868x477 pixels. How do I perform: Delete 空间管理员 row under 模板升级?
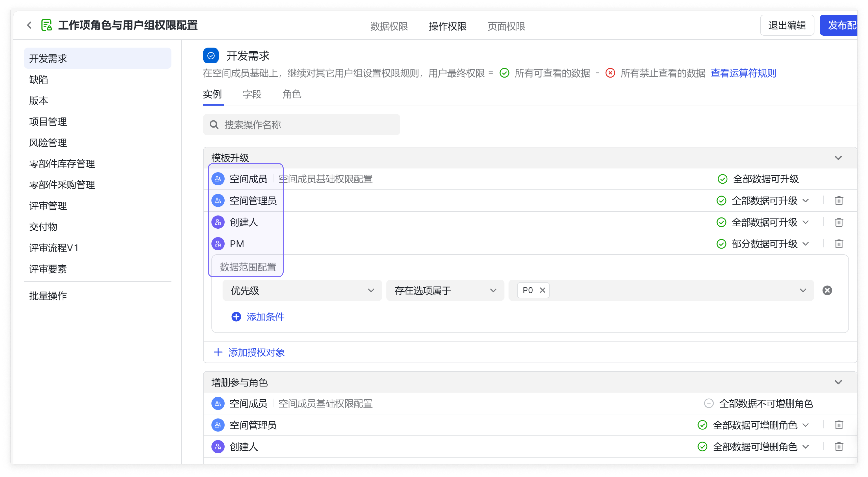tap(839, 201)
